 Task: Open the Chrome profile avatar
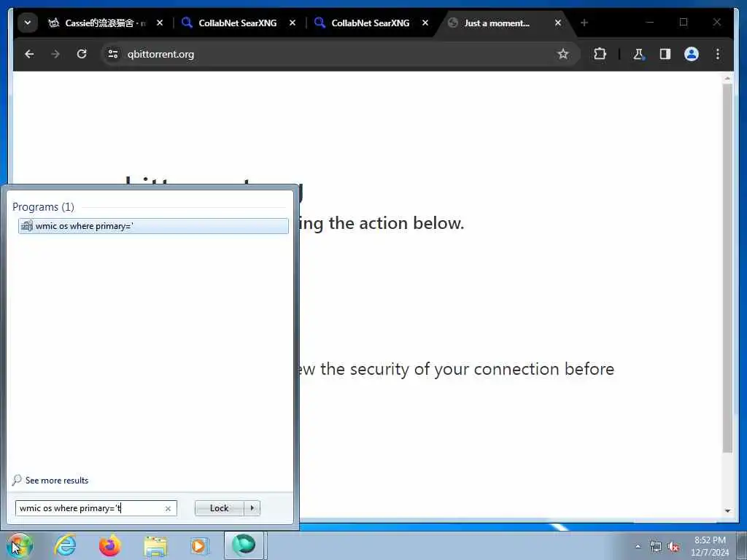pos(692,54)
